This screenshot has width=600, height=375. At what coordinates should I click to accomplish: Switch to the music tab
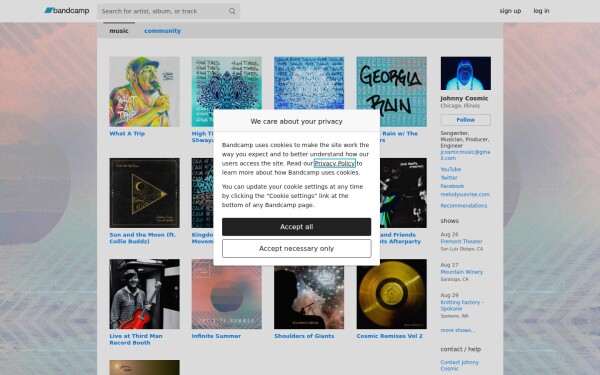pos(119,31)
